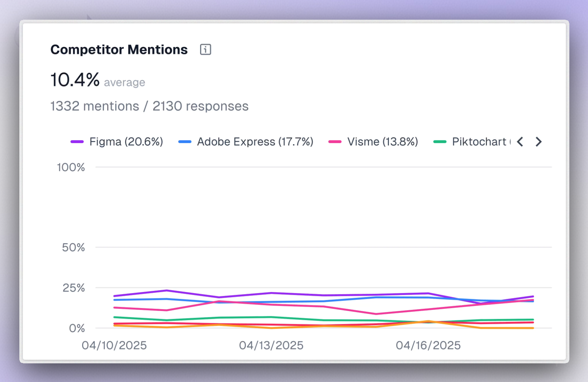Viewport: 588px width, 382px height.
Task: Select the 04/16/2025 date label
Action: [x=428, y=345]
